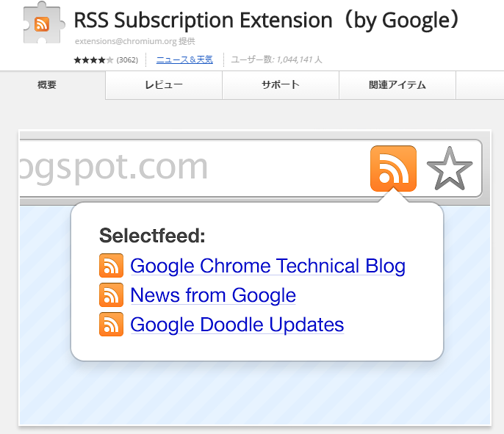
Task: Click the blogspot.com address bar text
Action: coord(114,167)
